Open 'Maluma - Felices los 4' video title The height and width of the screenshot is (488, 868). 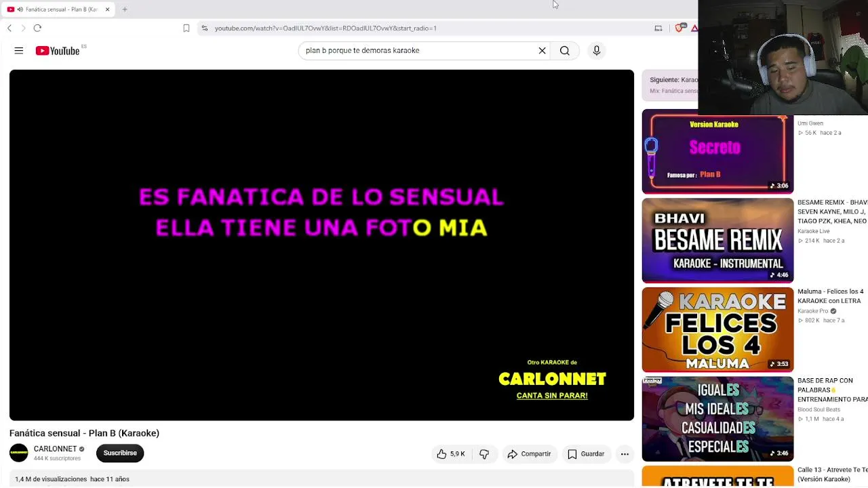831,296
